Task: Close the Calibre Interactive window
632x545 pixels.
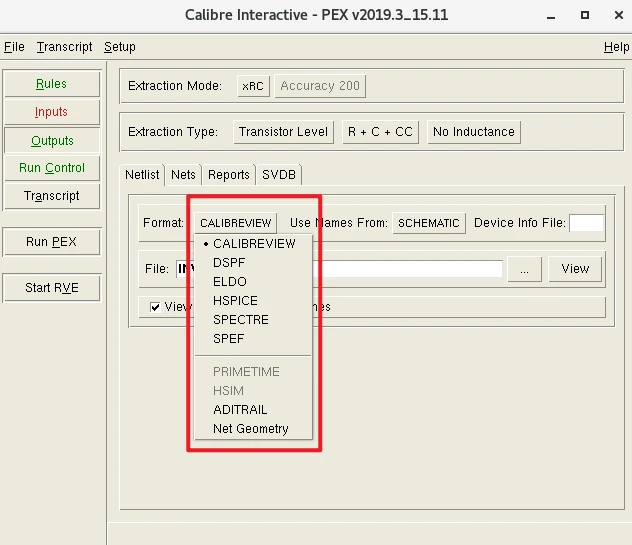Action: click(619, 15)
